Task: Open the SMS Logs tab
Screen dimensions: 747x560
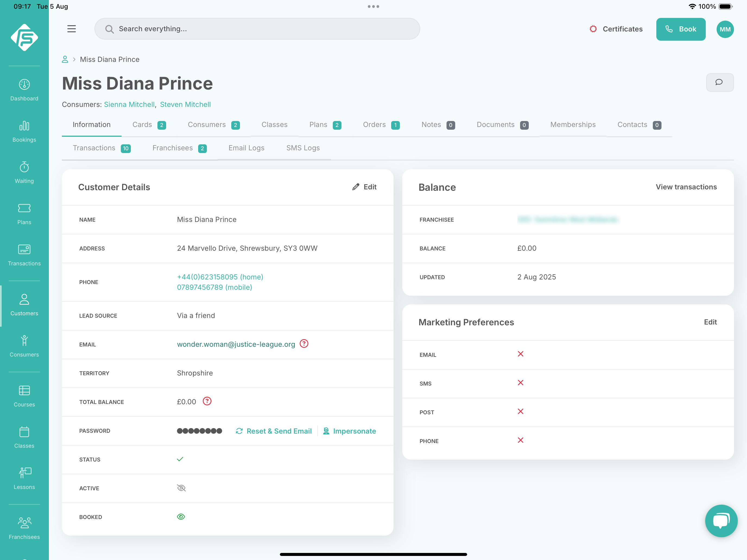Action: click(x=303, y=148)
